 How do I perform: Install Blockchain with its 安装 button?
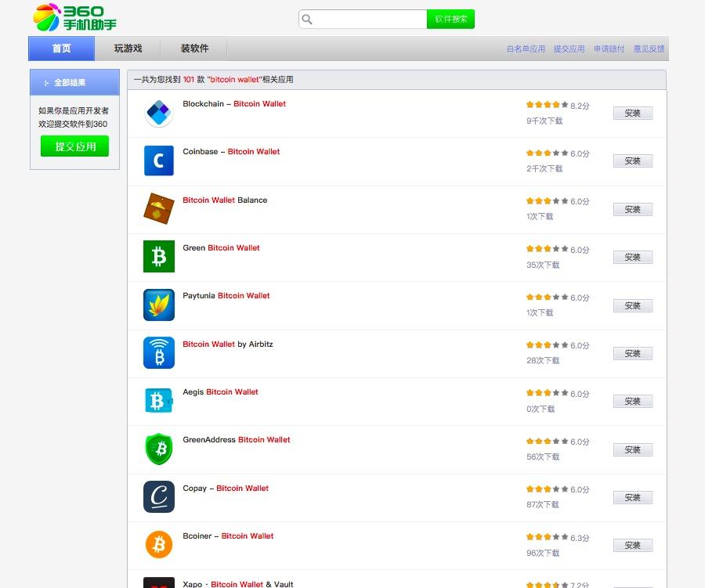pyautogui.click(x=633, y=113)
